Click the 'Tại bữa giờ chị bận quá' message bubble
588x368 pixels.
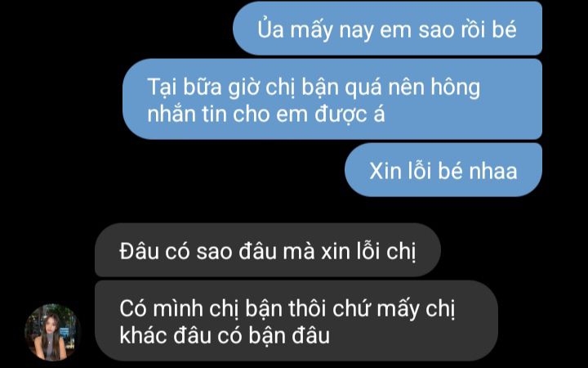(x=332, y=100)
